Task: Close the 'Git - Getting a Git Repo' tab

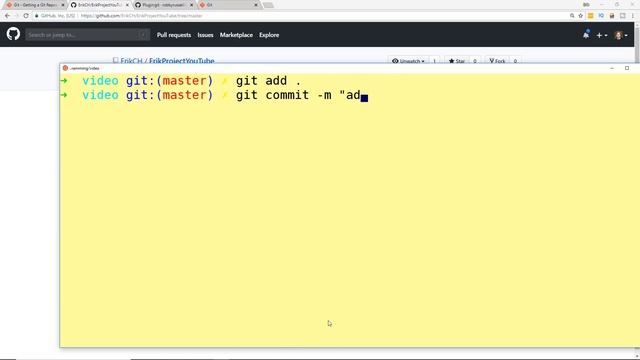Action: tap(62, 5)
